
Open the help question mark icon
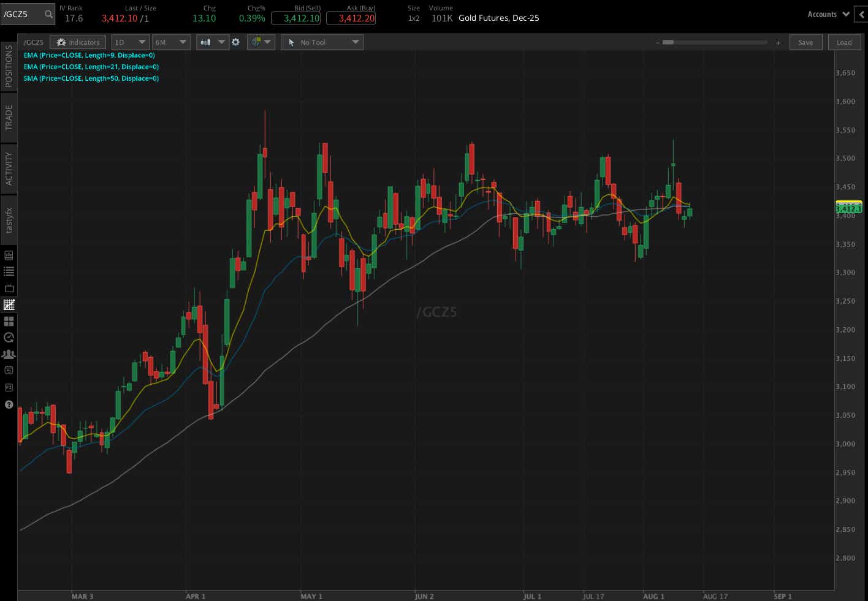[9, 404]
